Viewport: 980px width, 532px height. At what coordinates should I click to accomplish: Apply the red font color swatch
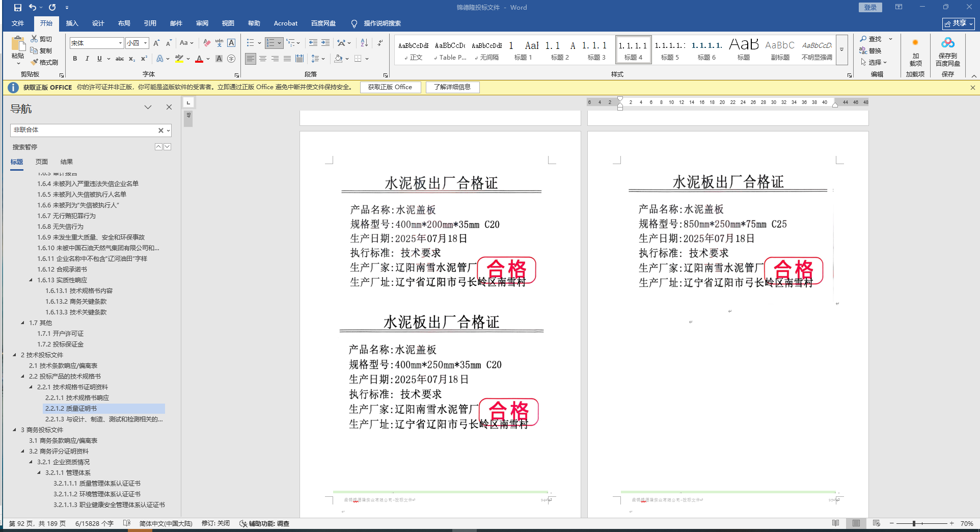(199, 59)
